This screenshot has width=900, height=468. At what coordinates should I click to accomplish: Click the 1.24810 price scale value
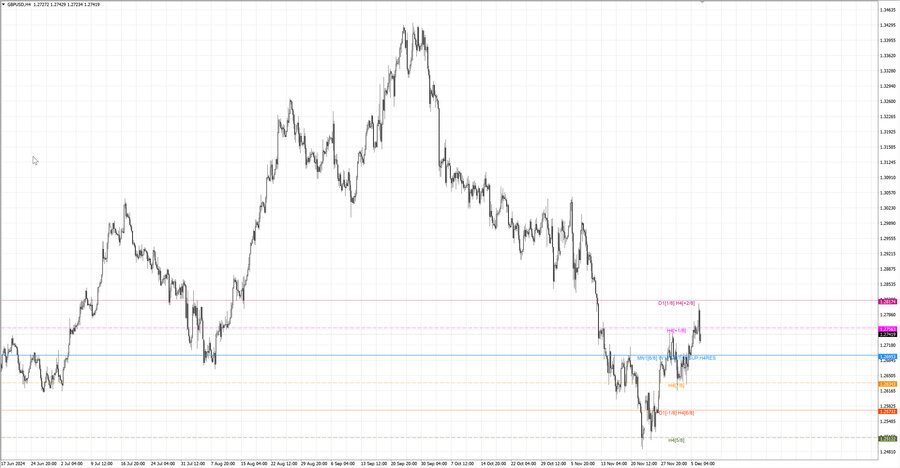(x=887, y=451)
